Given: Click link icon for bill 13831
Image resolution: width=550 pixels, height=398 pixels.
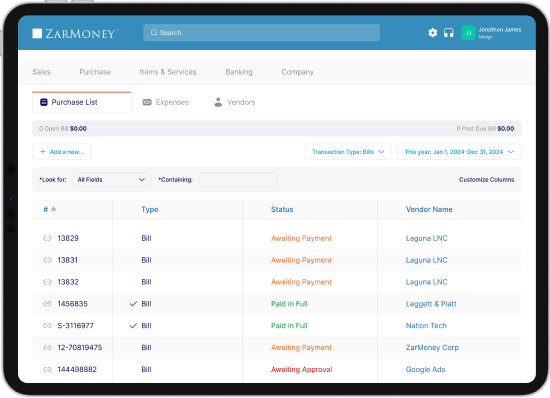Looking at the screenshot, I should point(47,260).
